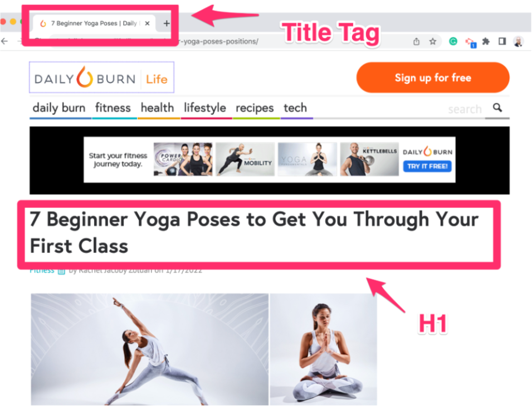This screenshot has height=414, width=532.
Task: Go back with the browser arrow
Action: [4, 41]
